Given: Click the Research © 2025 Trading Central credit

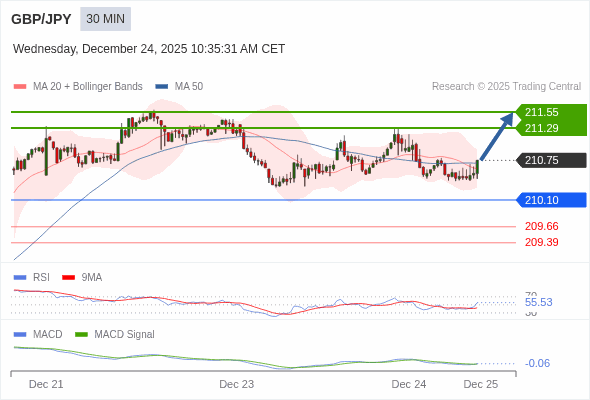Looking at the screenshot, I should [506, 87].
